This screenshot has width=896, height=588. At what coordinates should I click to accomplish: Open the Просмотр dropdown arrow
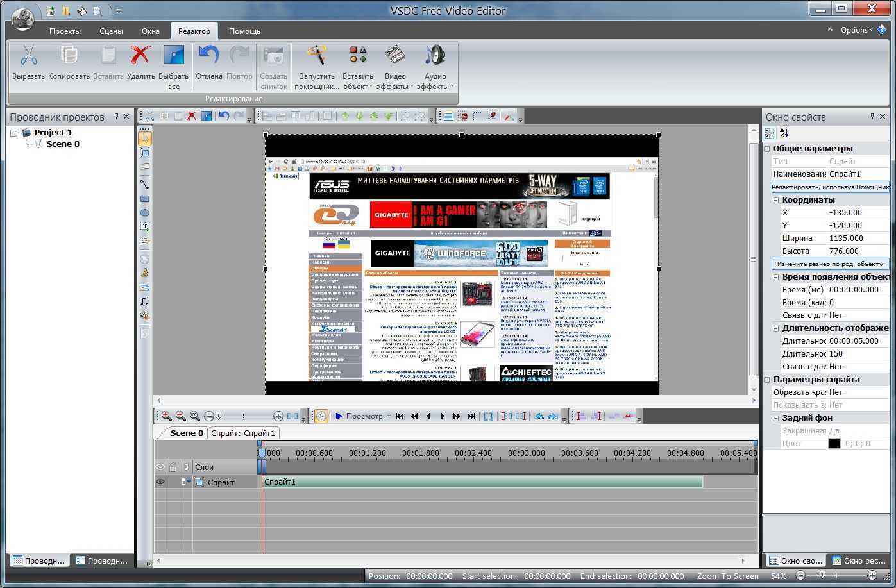pos(389,416)
